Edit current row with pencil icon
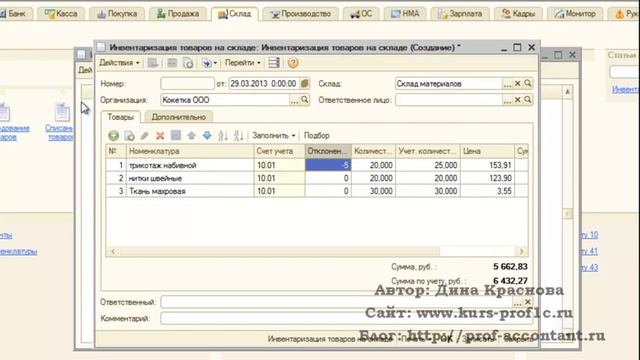This screenshot has height=360, width=640. [144, 136]
